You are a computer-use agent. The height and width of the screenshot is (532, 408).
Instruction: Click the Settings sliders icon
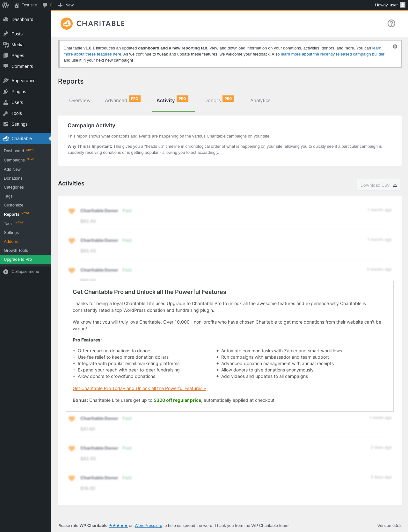(6, 124)
